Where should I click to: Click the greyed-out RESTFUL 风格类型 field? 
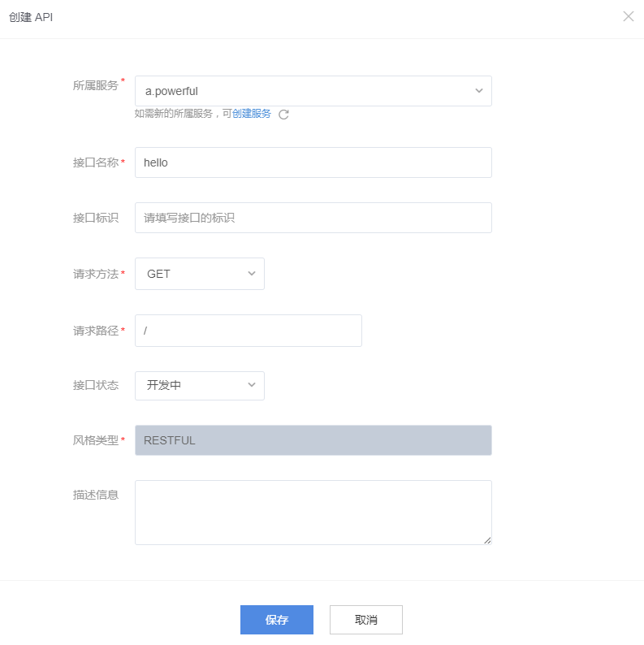coord(313,440)
